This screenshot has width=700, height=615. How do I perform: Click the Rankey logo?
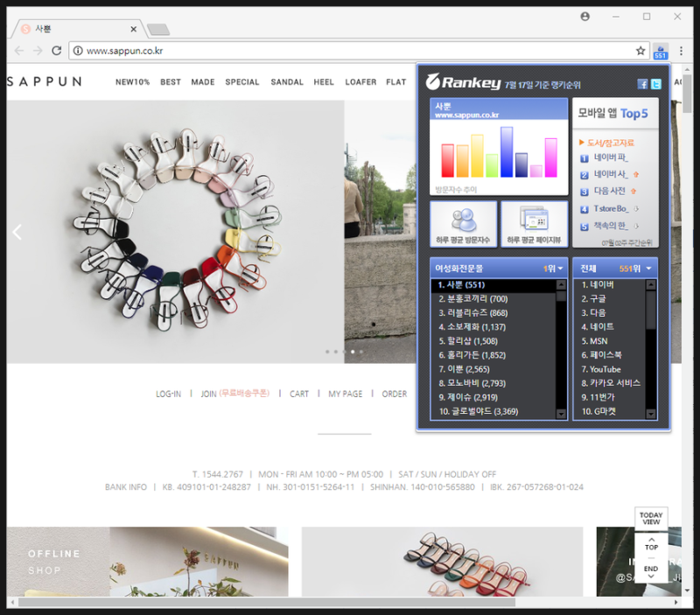(463, 82)
